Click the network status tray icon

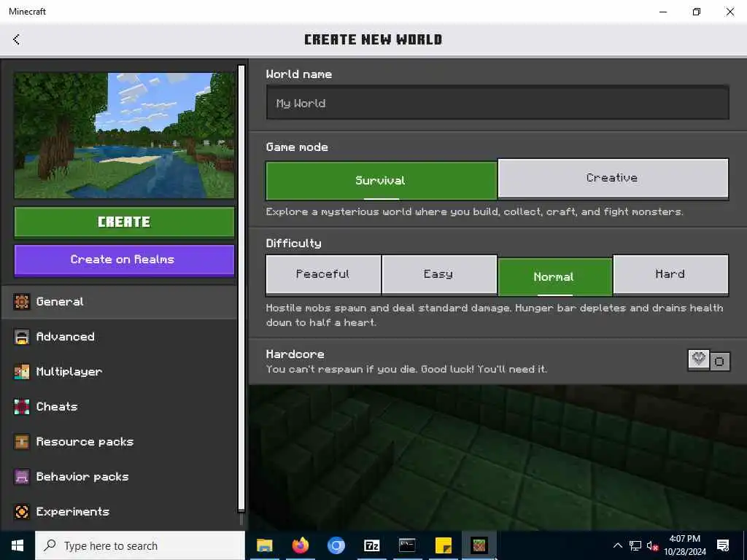click(635, 545)
